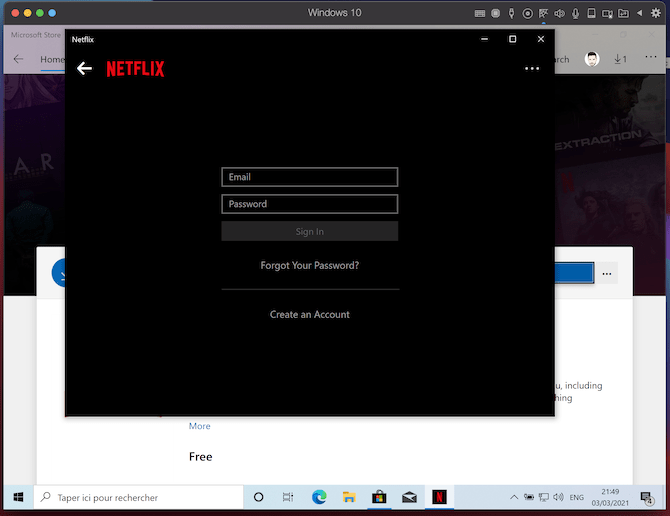
Task: Launch Microsoft Edge from taskbar
Action: tap(319, 497)
